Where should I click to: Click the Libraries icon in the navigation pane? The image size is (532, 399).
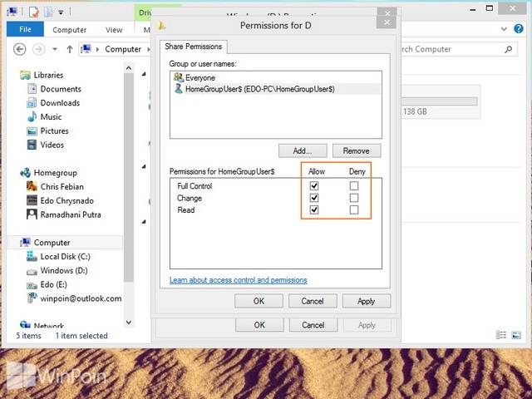point(25,75)
